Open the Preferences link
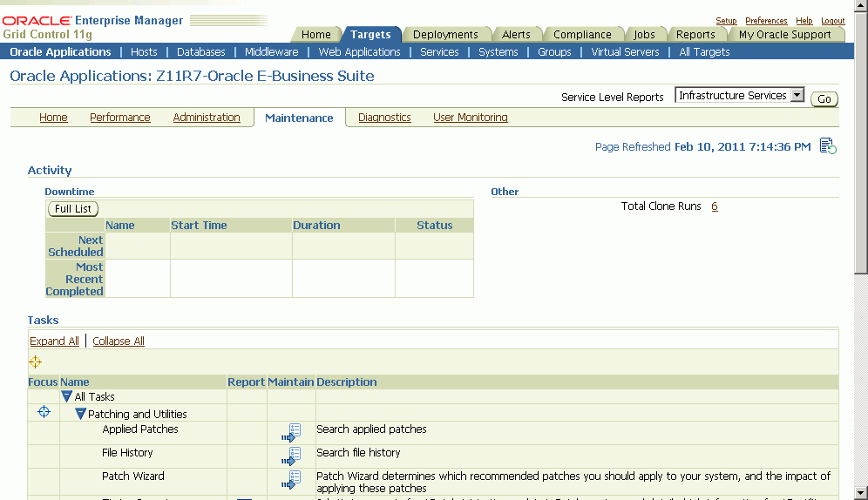868x500 pixels. coord(766,20)
